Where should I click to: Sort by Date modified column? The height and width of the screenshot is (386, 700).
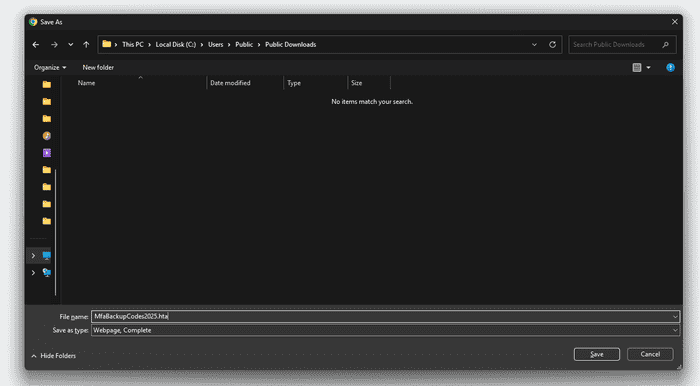pyautogui.click(x=230, y=83)
